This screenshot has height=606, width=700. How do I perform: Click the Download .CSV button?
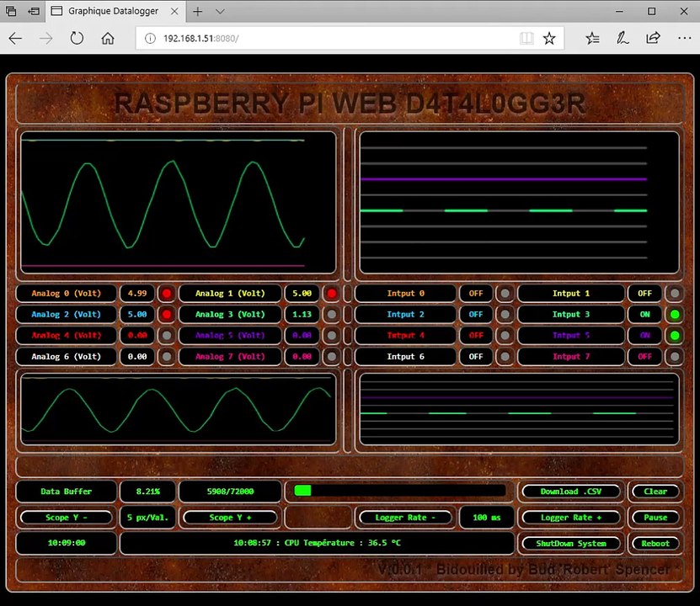pyautogui.click(x=571, y=492)
